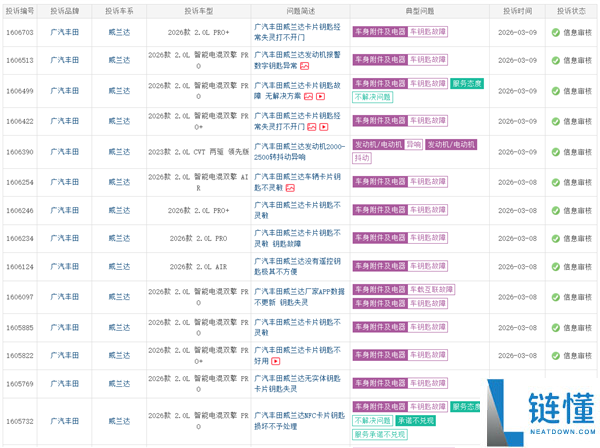
Task: Click green check status icon for 1605822
Action: point(556,356)
